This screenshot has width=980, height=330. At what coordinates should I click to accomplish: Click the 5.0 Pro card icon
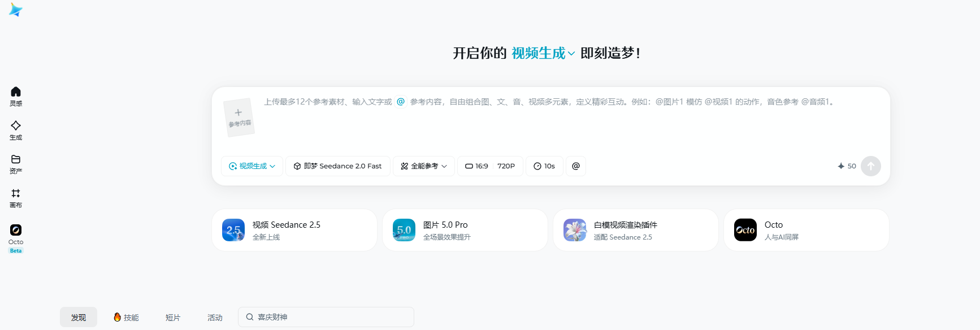404,230
